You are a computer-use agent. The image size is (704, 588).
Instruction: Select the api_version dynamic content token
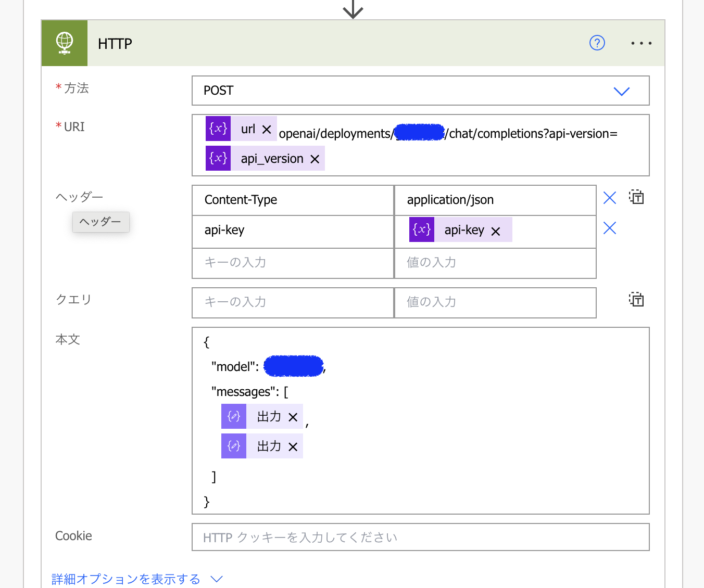point(271,158)
